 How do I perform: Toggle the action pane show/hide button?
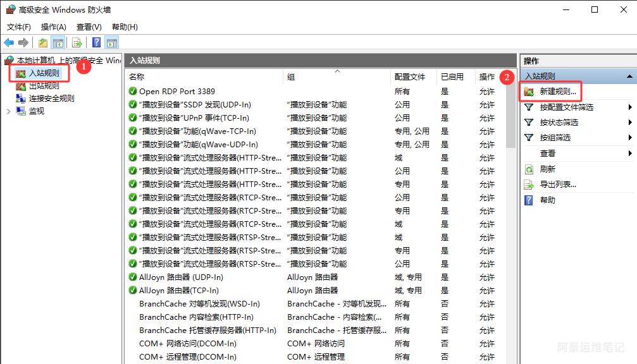(x=112, y=42)
